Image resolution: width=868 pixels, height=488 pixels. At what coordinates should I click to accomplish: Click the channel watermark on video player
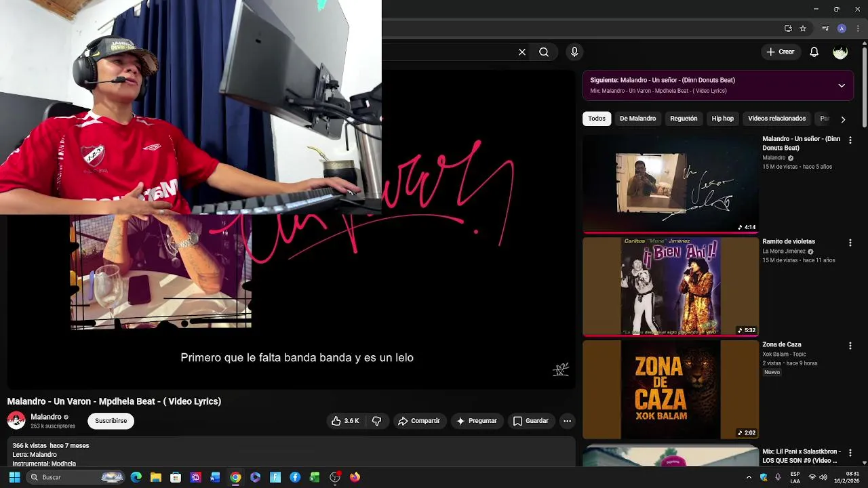click(561, 369)
